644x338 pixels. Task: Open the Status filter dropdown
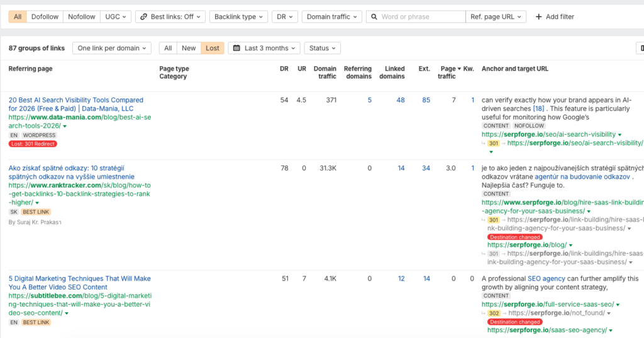click(323, 48)
